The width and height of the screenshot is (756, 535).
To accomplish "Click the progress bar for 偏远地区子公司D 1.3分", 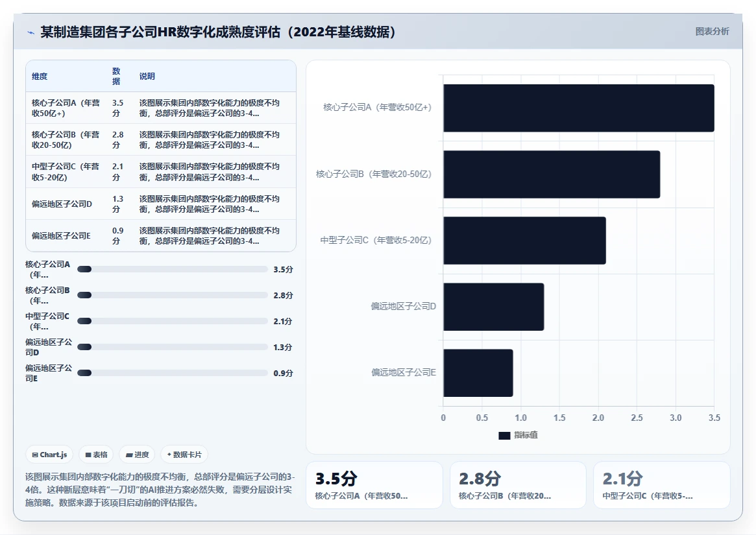I will point(172,347).
